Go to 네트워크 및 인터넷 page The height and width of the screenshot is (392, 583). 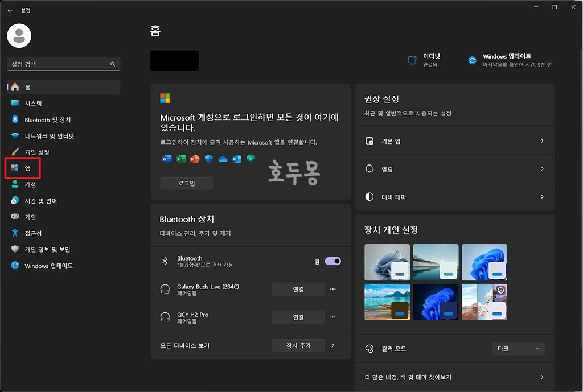tap(64, 135)
